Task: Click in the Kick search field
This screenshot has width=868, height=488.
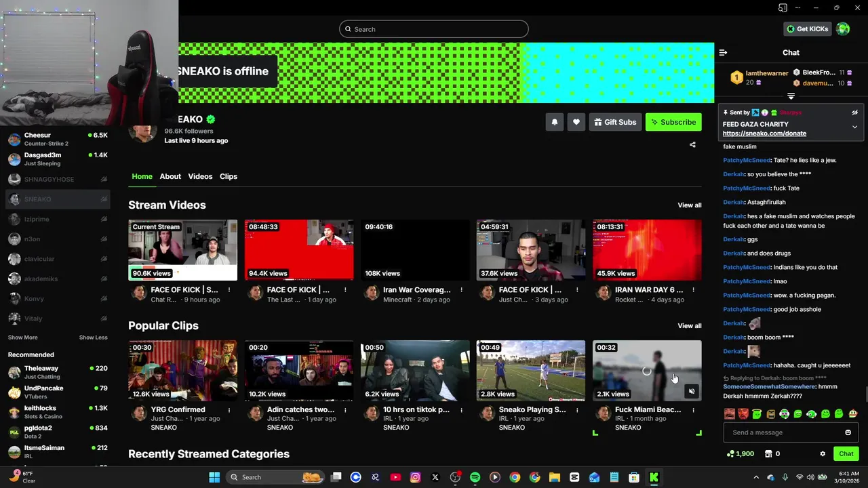Action: (x=434, y=29)
